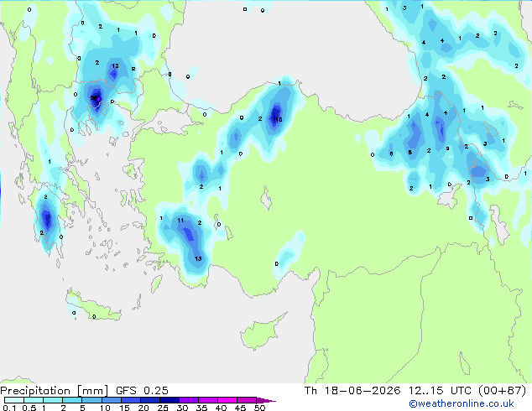
Task: Click legend swatch between 1 and 2
Action: coord(53,400)
